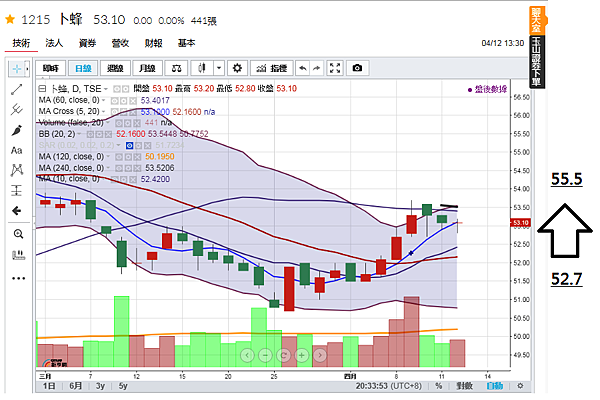Select the brush drawing tool
Viewport: 600px width, 400px height.
coord(16,130)
